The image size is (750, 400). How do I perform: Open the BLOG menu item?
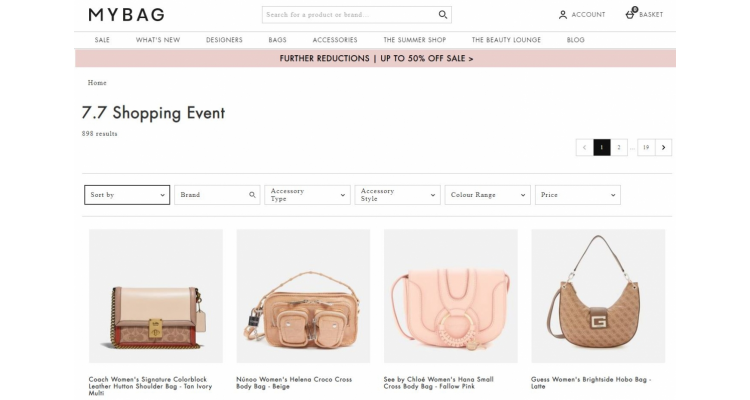coord(575,40)
